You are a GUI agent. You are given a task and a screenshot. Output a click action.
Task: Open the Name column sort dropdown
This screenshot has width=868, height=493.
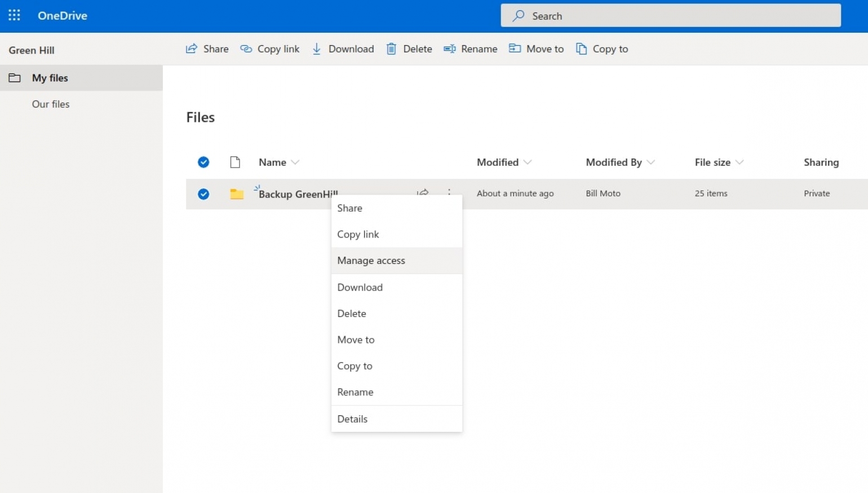(x=295, y=162)
